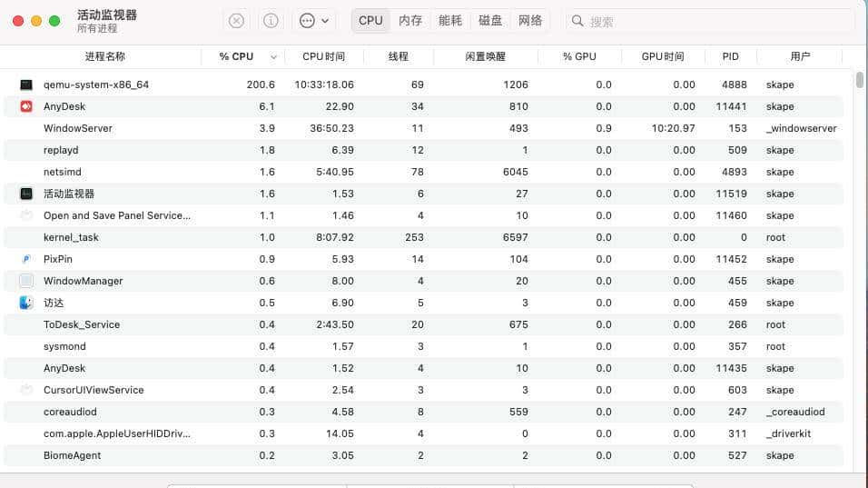
Task: Sort by PID column header
Action: click(x=730, y=56)
